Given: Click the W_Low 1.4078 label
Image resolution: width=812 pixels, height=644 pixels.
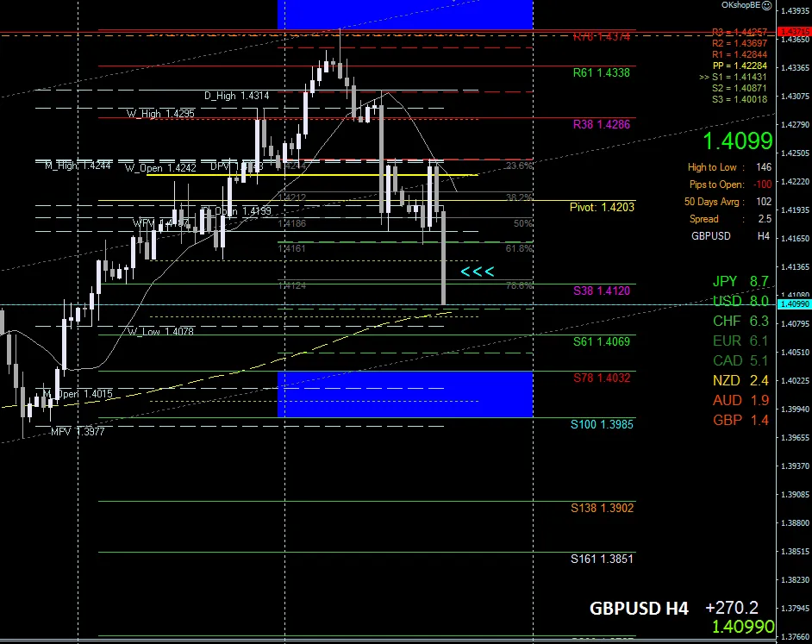Looking at the screenshot, I should [x=160, y=332].
